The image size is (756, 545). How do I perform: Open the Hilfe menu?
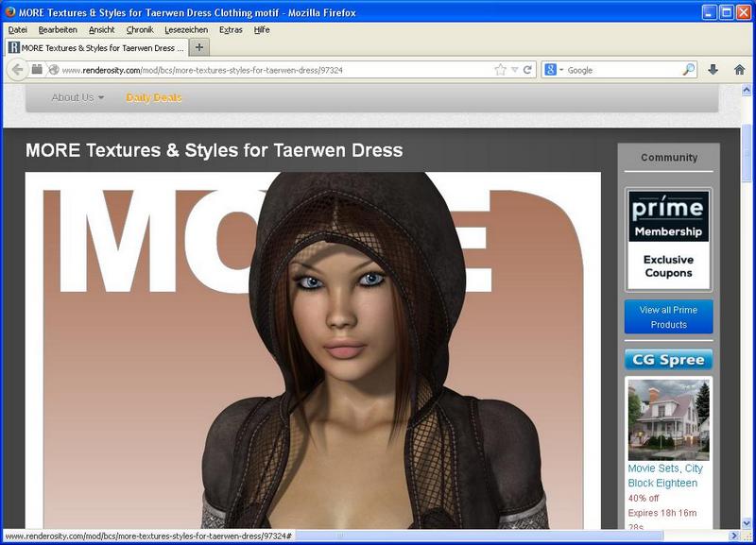pos(262,30)
